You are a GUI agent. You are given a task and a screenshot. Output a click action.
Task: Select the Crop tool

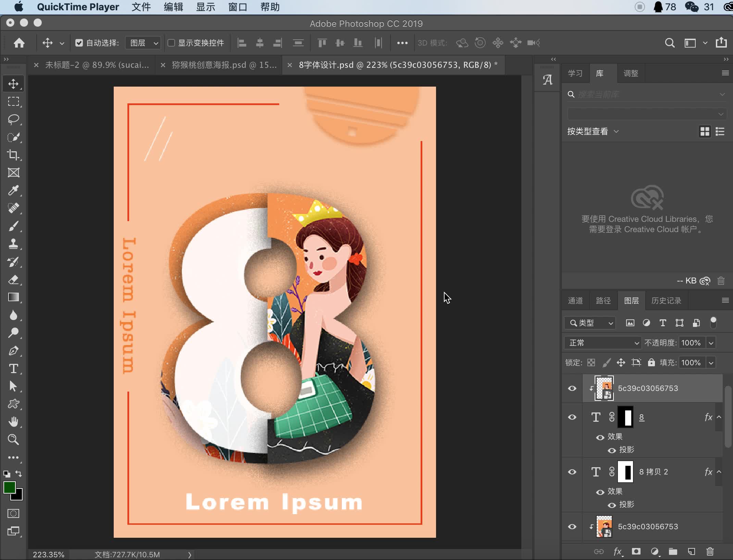coord(13,155)
